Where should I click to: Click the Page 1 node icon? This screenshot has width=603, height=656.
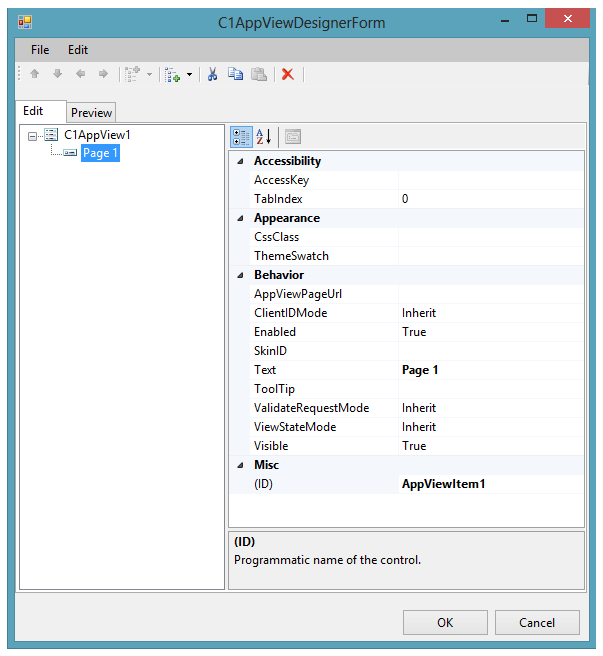coord(70,153)
